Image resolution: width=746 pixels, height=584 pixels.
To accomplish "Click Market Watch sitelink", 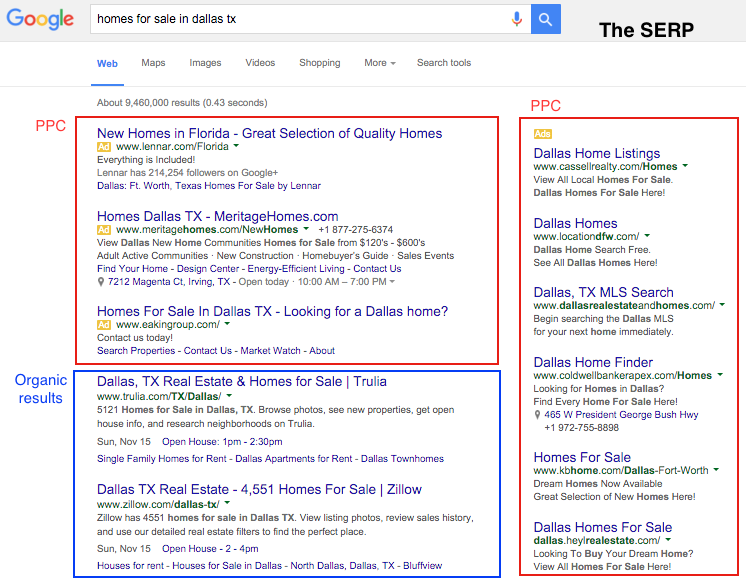I will (x=270, y=351).
